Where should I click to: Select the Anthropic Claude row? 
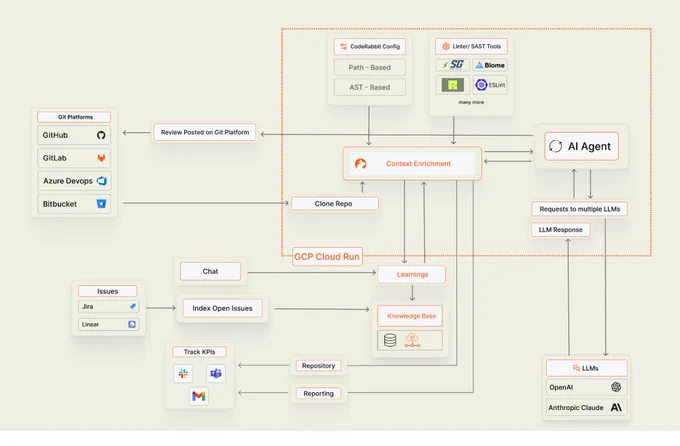click(586, 407)
